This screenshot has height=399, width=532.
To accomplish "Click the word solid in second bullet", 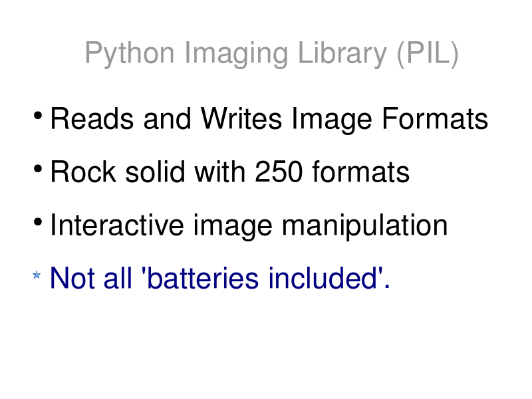I will tap(156, 172).
